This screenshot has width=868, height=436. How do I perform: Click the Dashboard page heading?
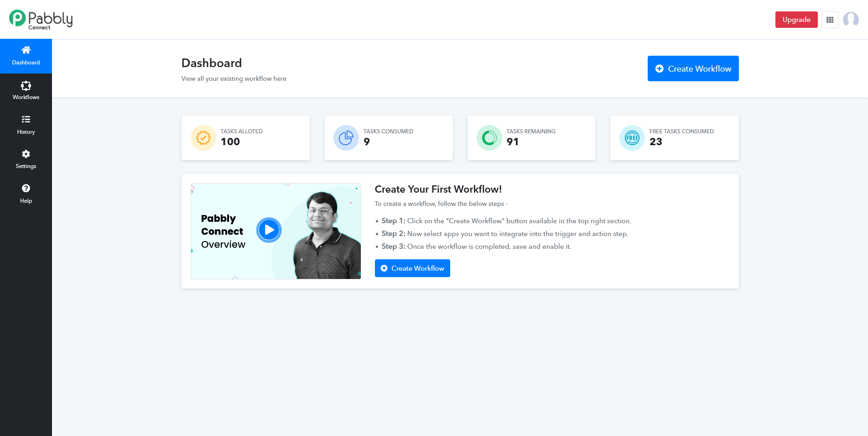point(212,63)
